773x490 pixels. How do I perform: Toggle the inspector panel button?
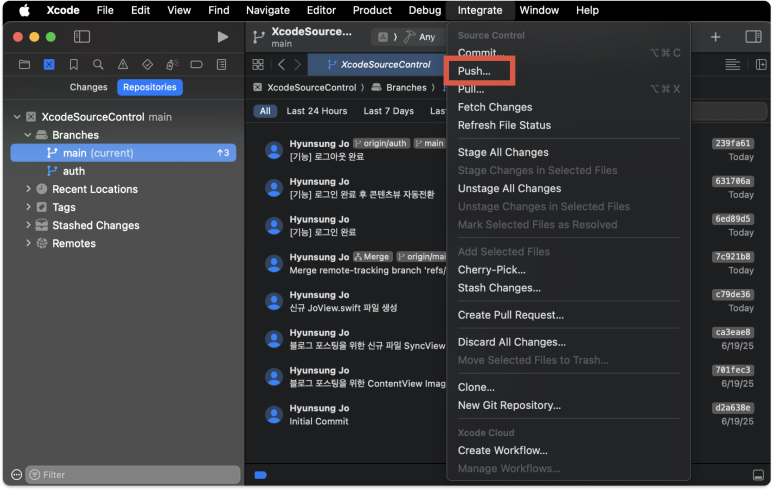point(753,36)
